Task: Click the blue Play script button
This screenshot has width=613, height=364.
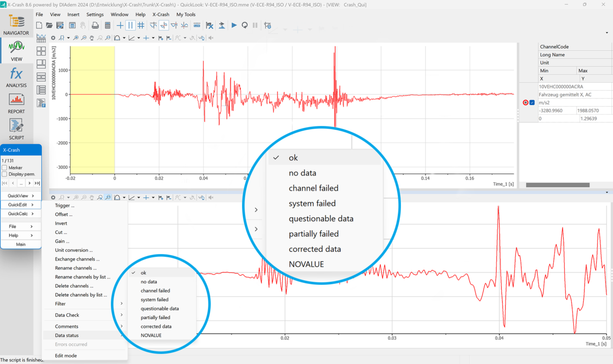Action: coord(234,25)
